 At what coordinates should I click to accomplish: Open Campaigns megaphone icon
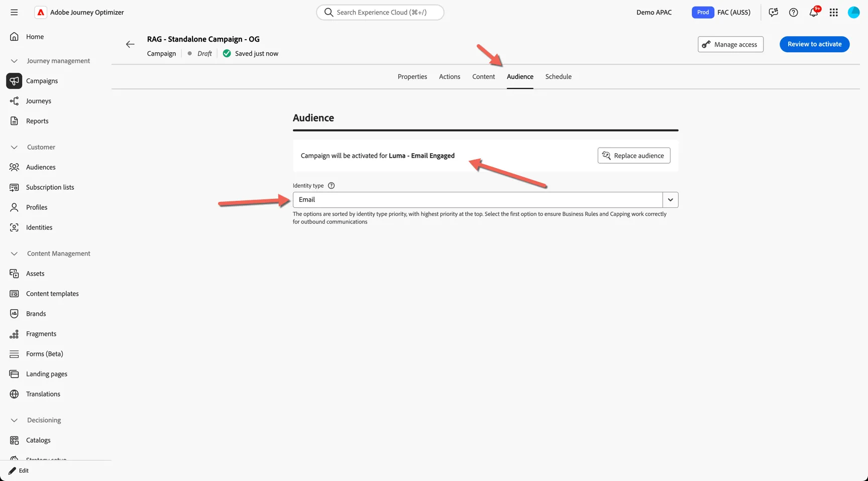[x=14, y=81]
